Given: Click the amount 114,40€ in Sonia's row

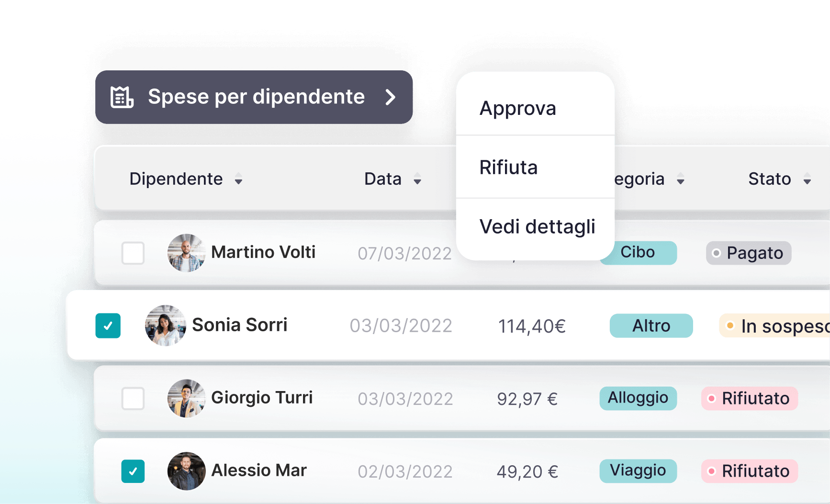Looking at the screenshot, I should [531, 326].
